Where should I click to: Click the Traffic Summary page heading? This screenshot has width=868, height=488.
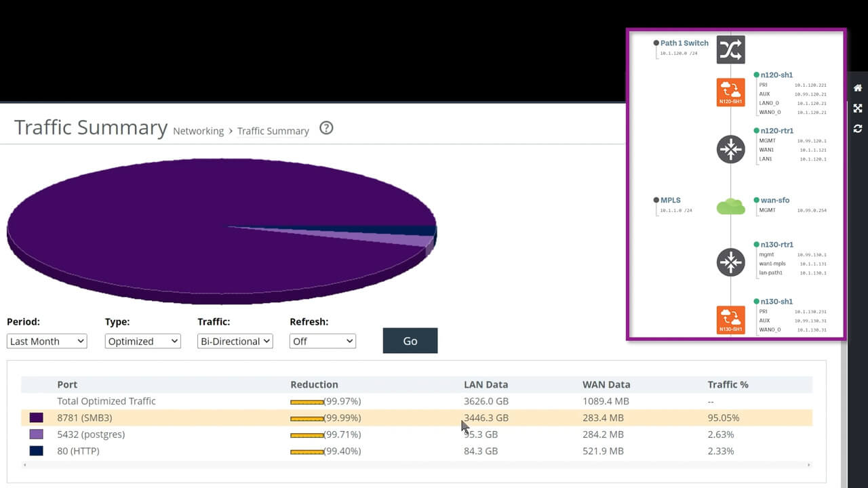[91, 127]
